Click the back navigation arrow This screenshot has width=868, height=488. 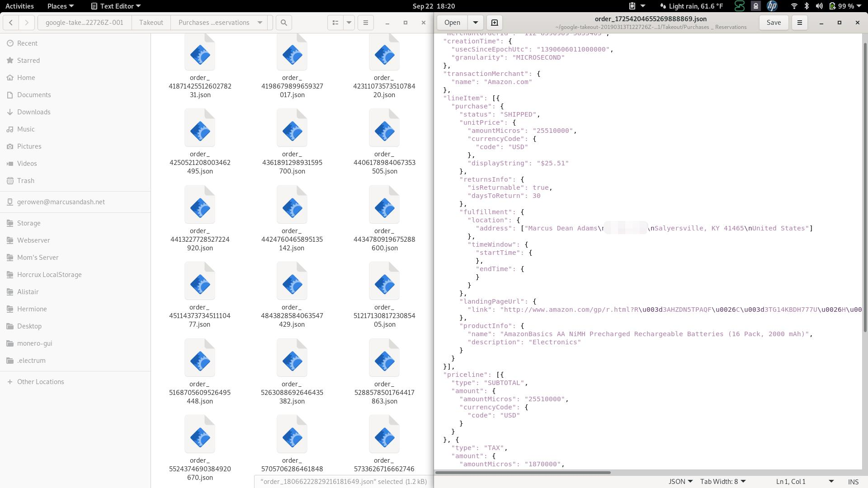(x=10, y=22)
